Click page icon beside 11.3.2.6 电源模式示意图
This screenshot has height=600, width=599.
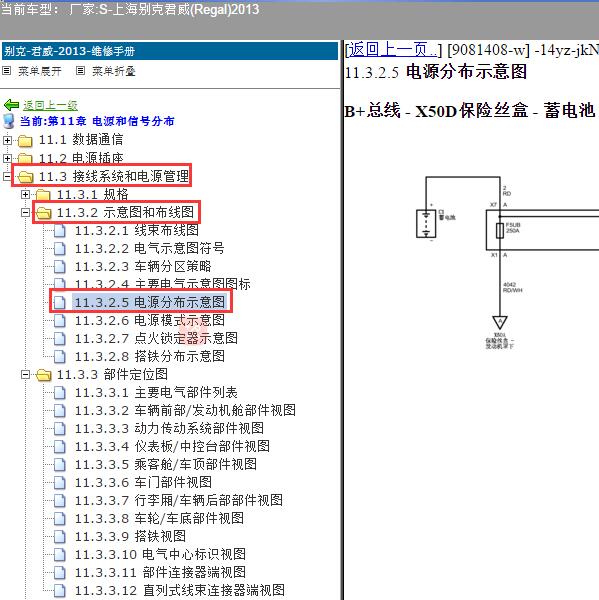tap(60, 321)
